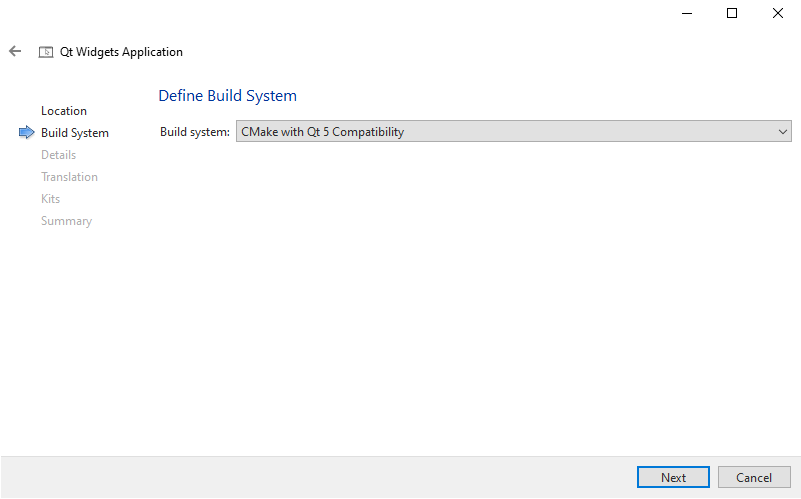
Task: Choose the Kits step in sidebar
Action: coord(50,199)
